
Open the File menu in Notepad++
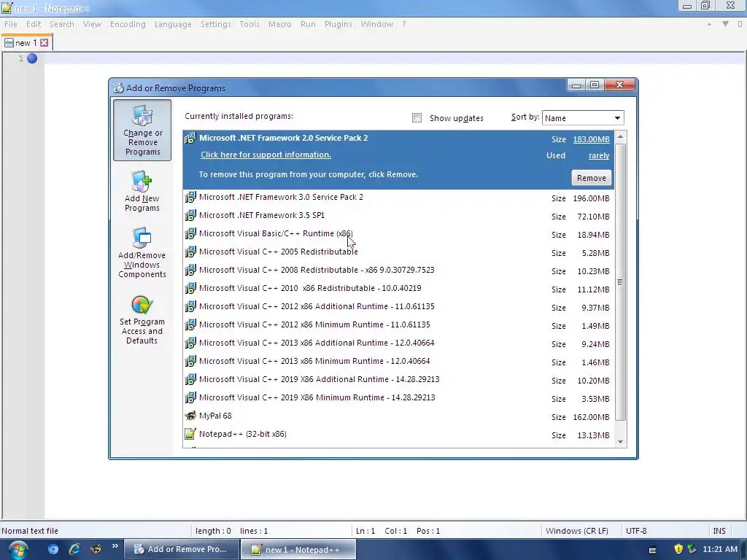[10, 24]
